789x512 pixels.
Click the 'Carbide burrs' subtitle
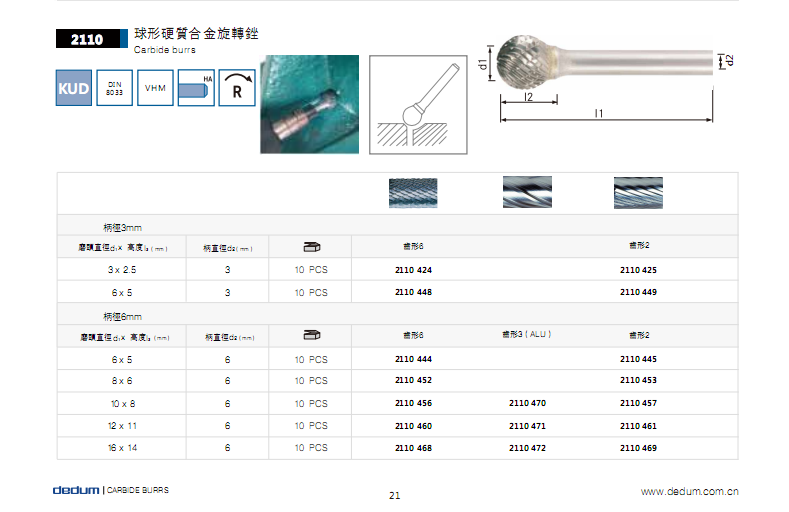[165, 50]
